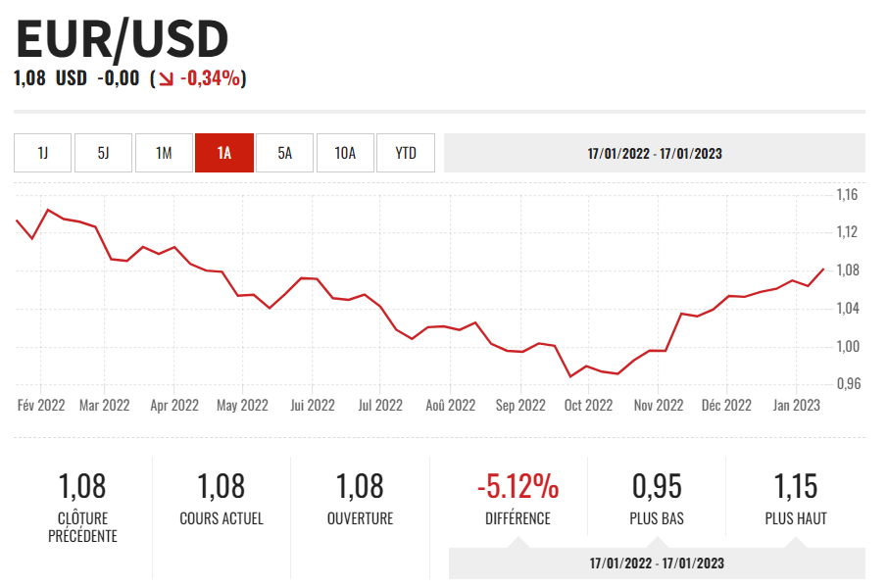
Task: Click the -5.12% Différence figure
Action: point(518,485)
